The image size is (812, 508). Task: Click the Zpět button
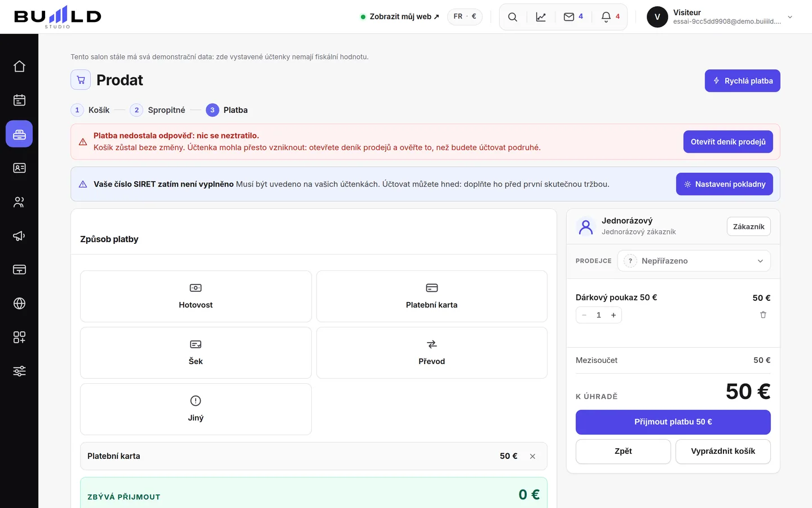click(623, 452)
